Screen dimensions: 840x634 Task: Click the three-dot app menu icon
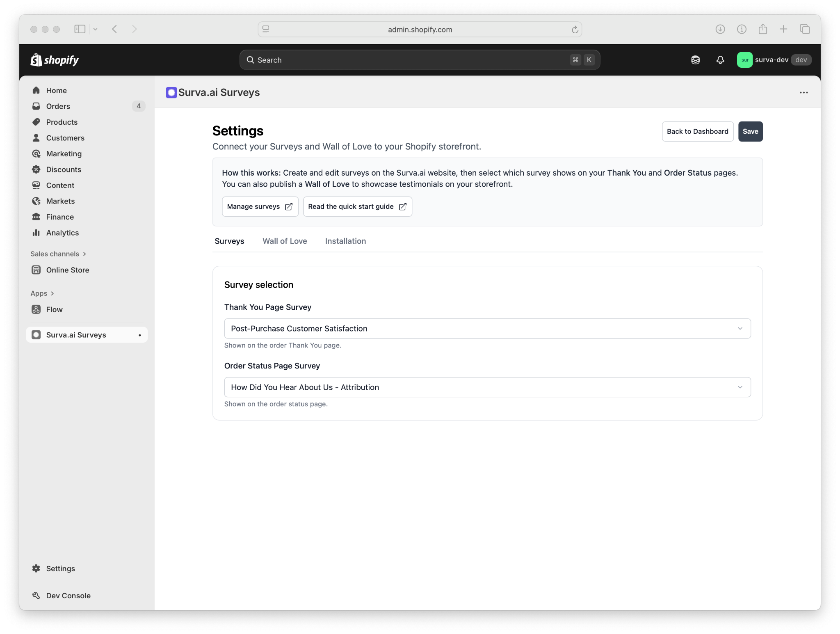tap(803, 93)
